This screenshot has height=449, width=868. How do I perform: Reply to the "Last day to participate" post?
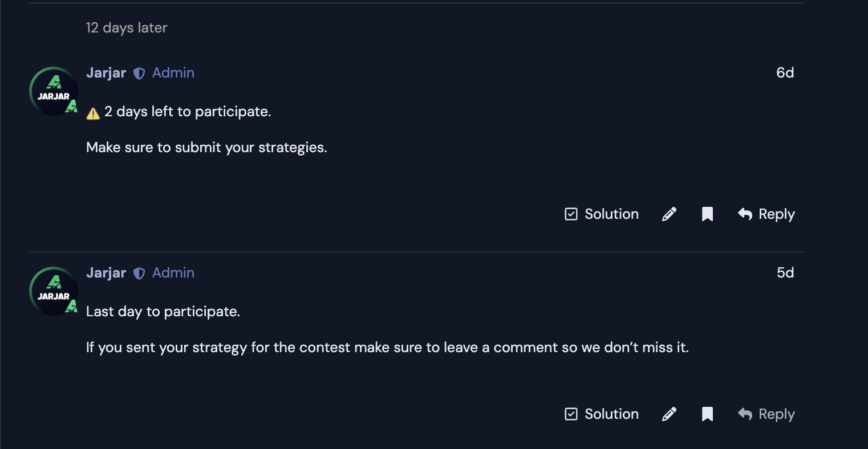(x=766, y=414)
